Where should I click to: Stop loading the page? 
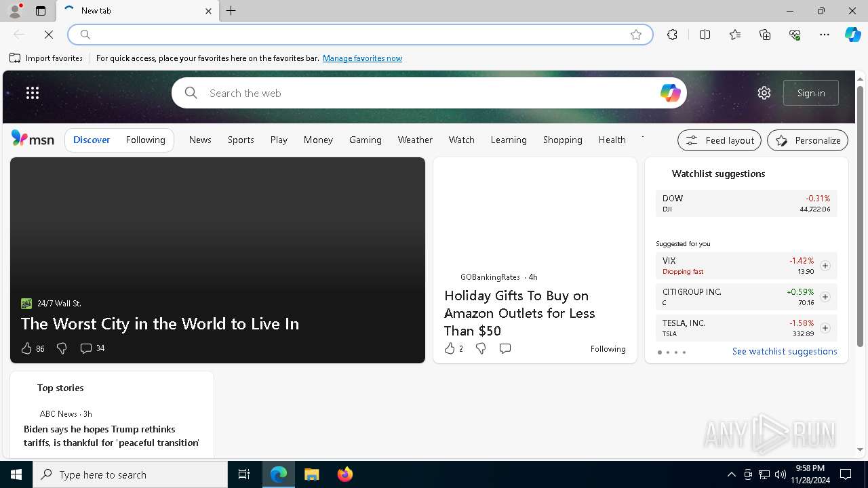tap(49, 35)
